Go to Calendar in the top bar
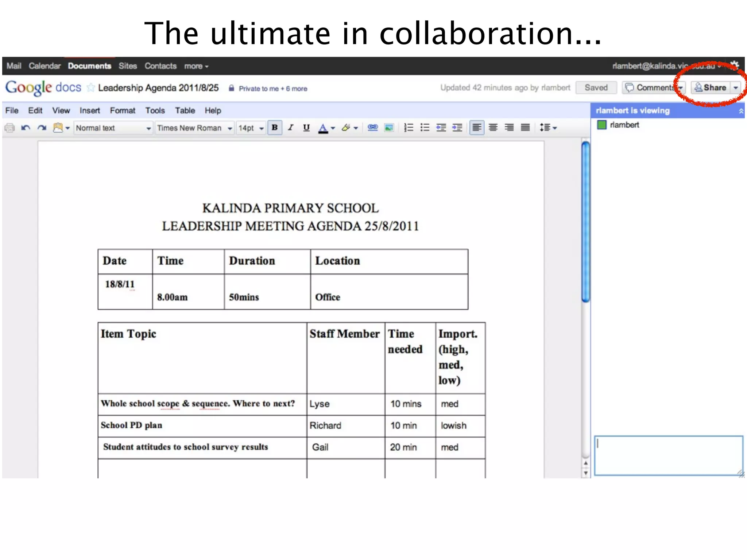This screenshot has height=560, width=747. pos(44,66)
